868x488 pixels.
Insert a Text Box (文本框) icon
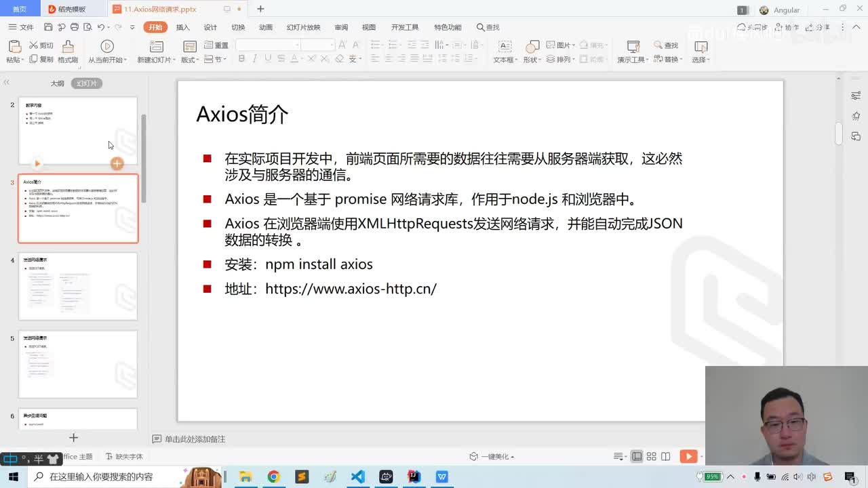tap(505, 46)
